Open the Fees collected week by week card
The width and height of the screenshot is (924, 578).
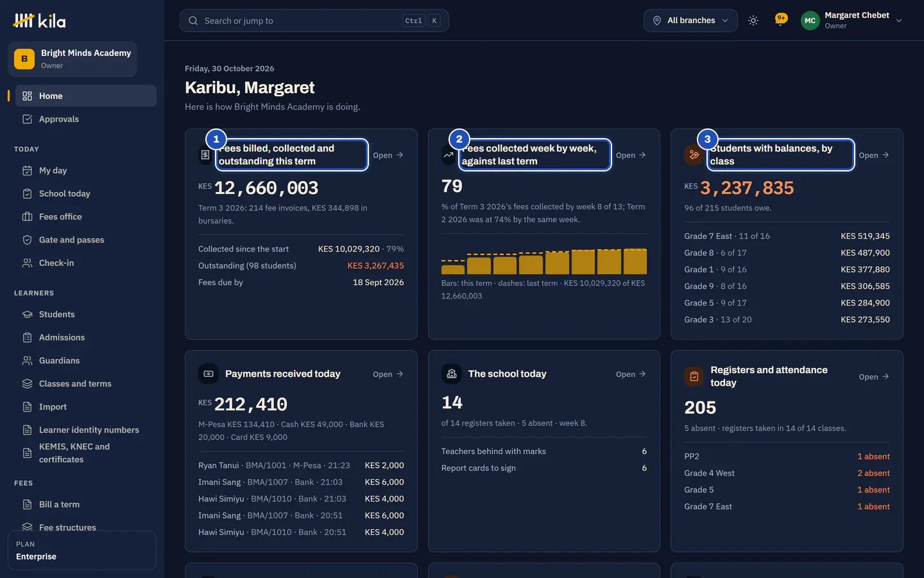[x=631, y=155]
